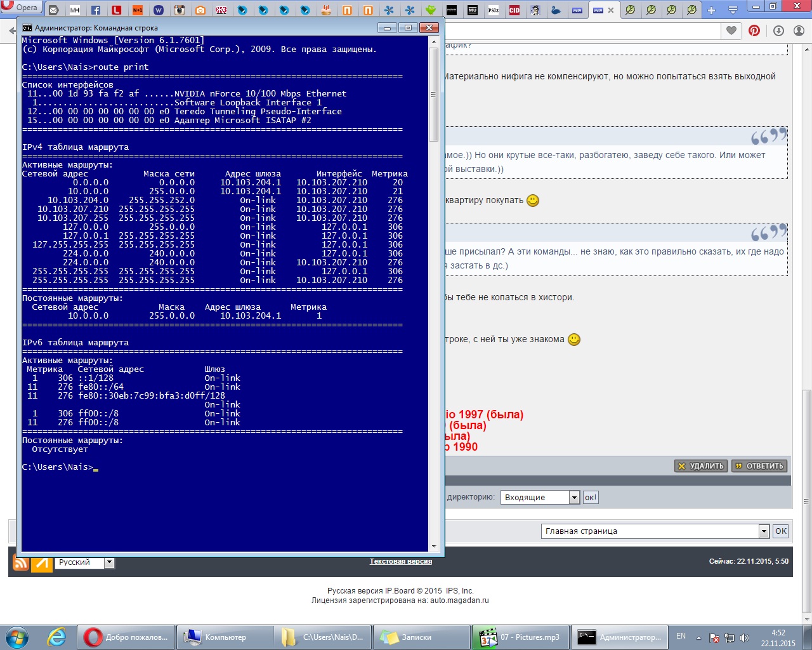Open the Русский language selector dropdown
Viewport: 812px width, 650px height.
coord(109,562)
